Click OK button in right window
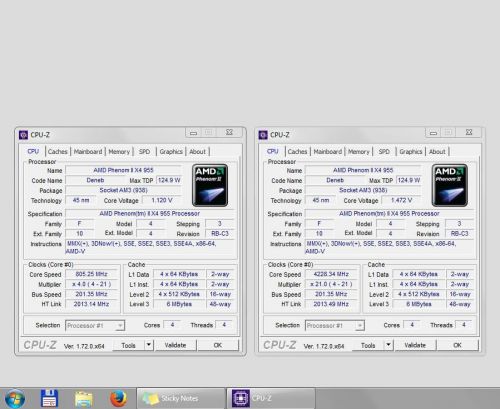 (x=457, y=345)
